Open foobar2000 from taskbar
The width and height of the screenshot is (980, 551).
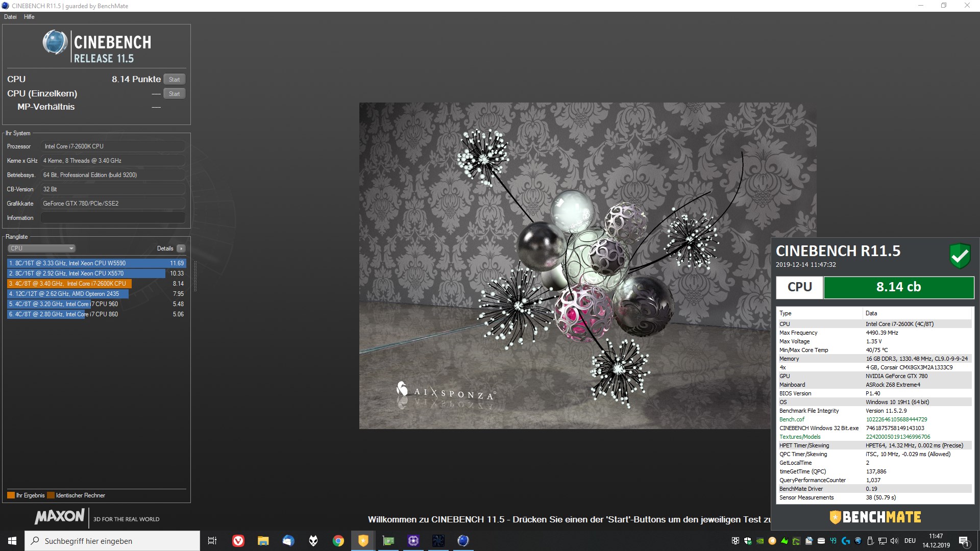(x=313, y=541)
